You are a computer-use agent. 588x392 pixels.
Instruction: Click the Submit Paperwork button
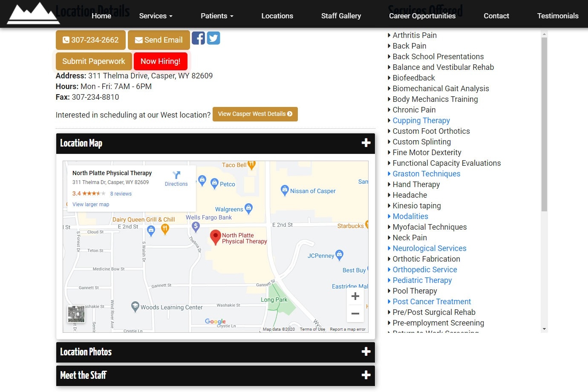[x=94, y=61]
